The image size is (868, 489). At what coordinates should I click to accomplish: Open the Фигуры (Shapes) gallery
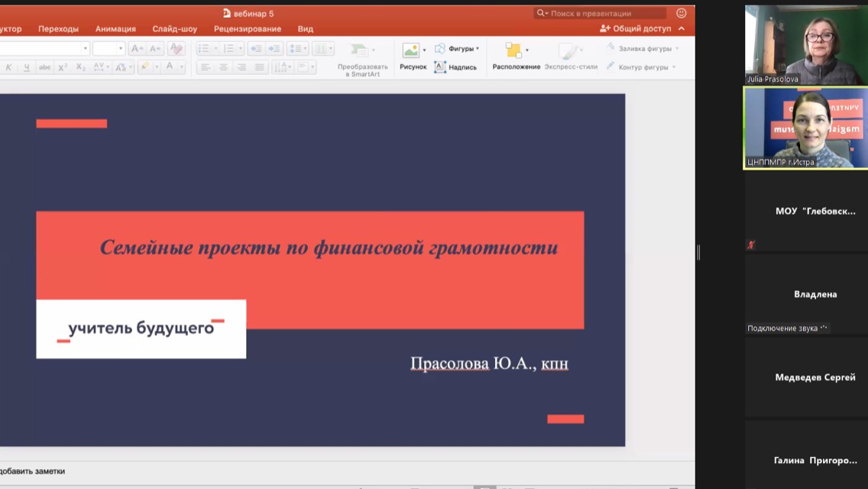[459, 47]
